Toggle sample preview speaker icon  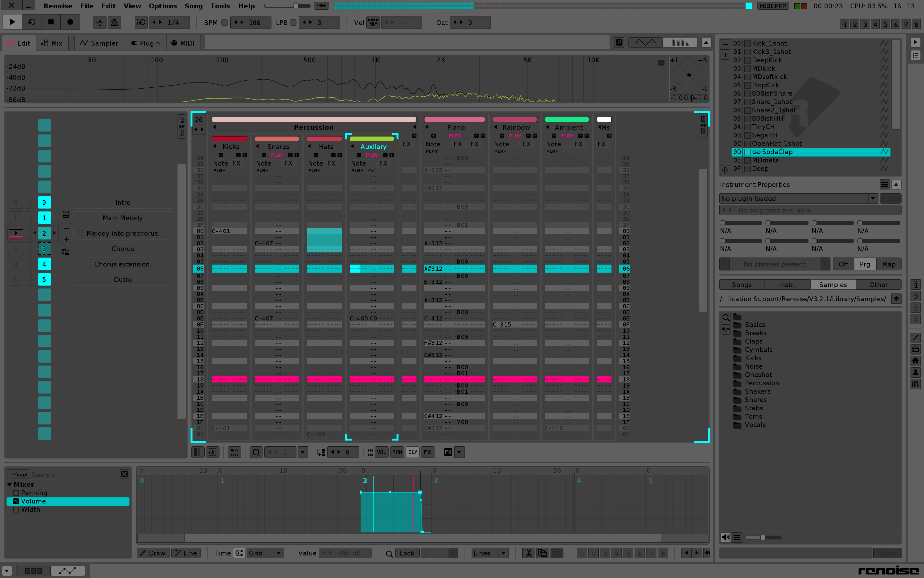click(x=725, y=538)
